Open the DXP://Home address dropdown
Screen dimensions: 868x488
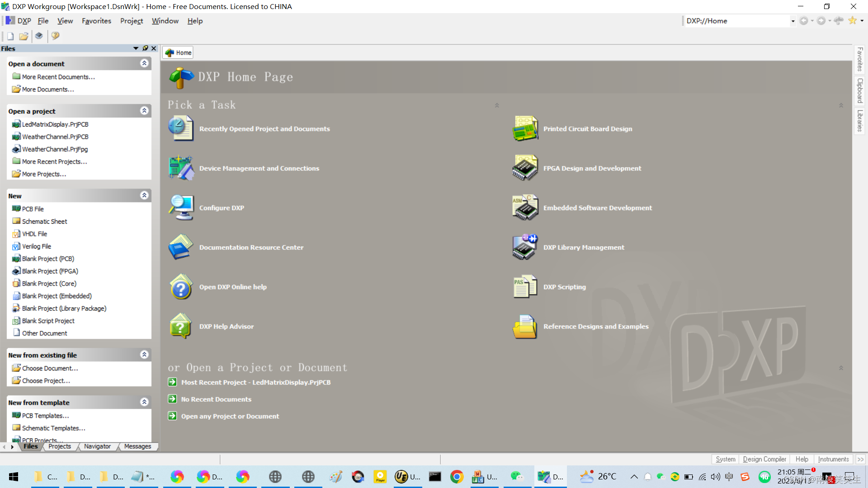pos(793,21)
